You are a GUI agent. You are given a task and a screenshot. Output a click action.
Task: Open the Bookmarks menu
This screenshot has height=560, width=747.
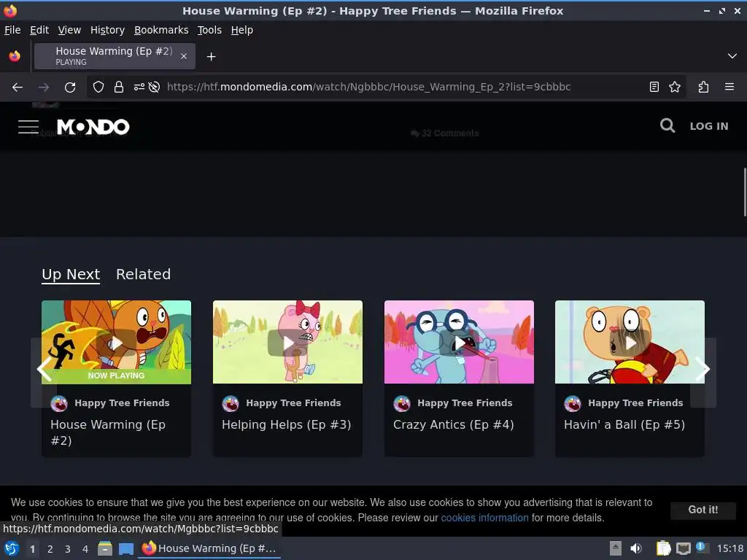(161, 30)
